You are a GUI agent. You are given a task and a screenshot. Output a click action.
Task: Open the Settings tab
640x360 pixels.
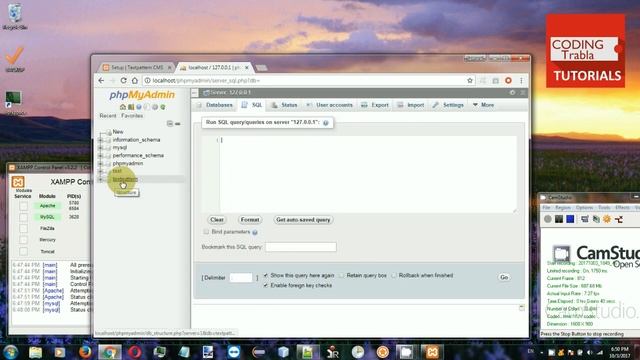tap(448, 105)
